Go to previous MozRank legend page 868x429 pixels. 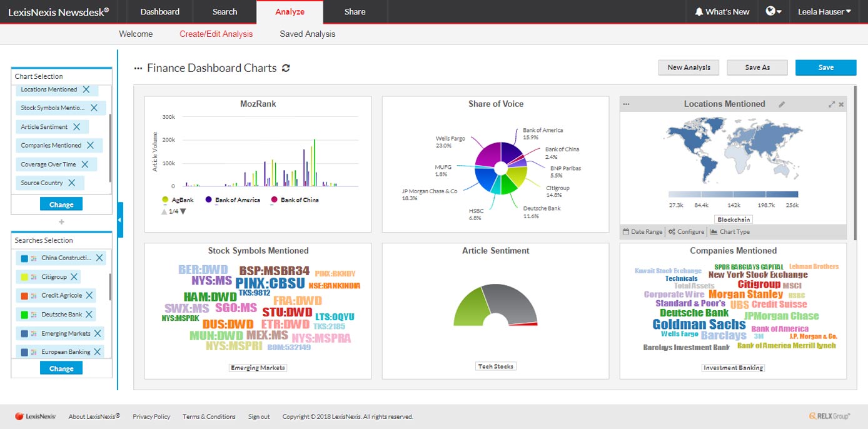pos(164,211)
